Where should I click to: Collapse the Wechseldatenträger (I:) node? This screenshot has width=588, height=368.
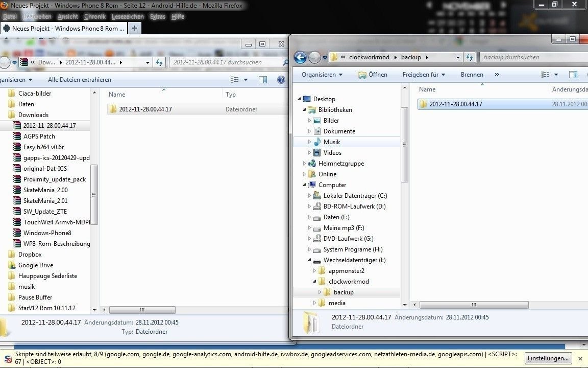coord(309,260)
